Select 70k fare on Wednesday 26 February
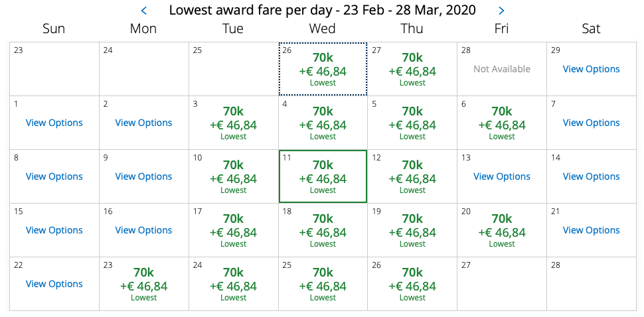Image resolution: width=644 pixels, height=317 pixels. (323, 70)
